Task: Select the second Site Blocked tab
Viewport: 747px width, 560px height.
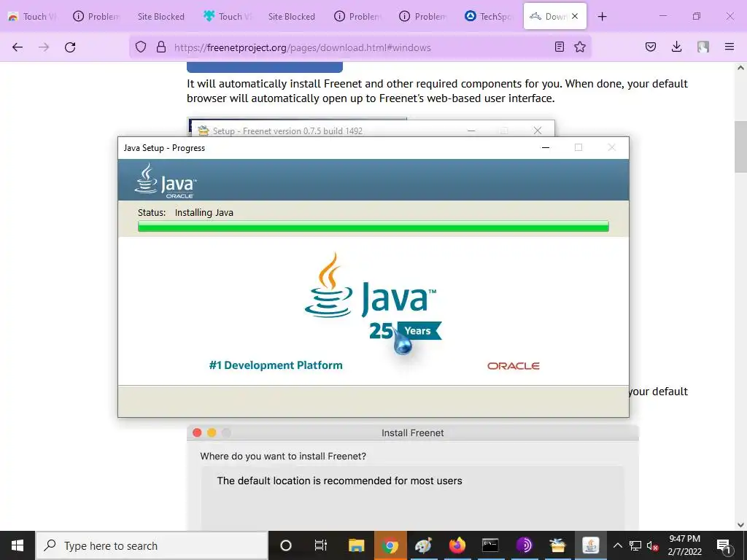Action: (x=292, y=16)
